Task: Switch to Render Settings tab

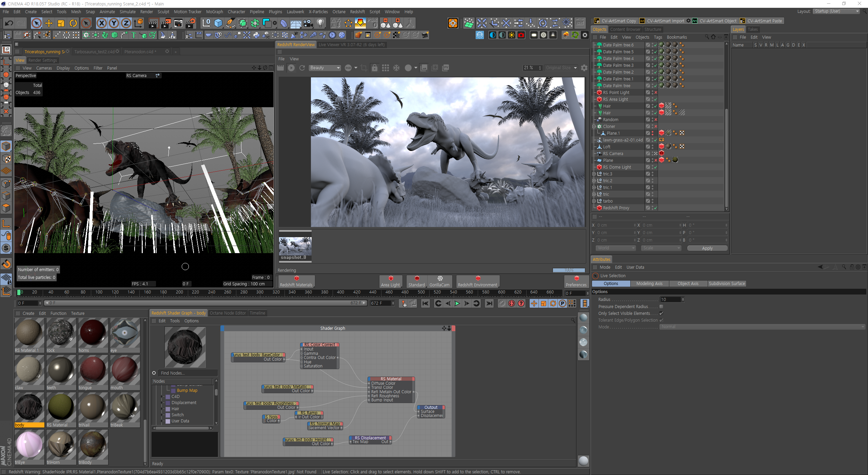Action: pyautogui.click(x=43, y=60)
